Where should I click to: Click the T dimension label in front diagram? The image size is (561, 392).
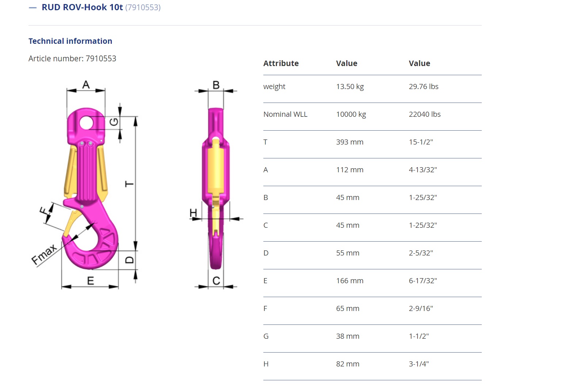(x=129, y=184)
